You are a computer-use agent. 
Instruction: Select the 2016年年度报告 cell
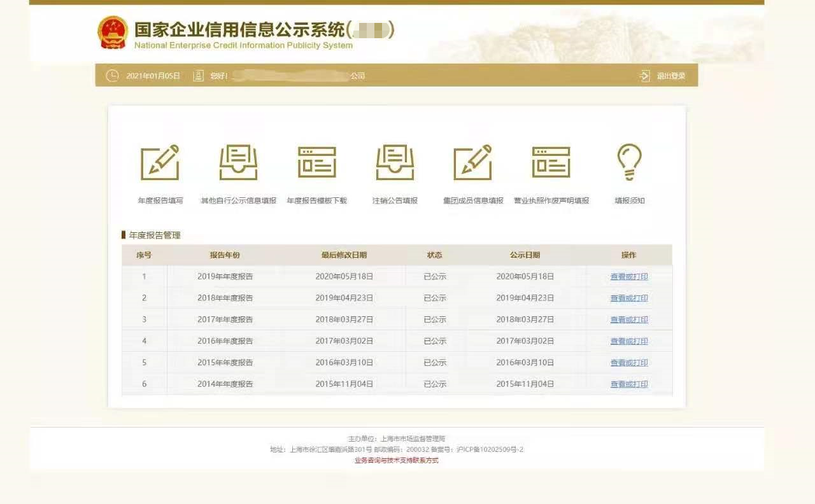(x=225, y=342)
